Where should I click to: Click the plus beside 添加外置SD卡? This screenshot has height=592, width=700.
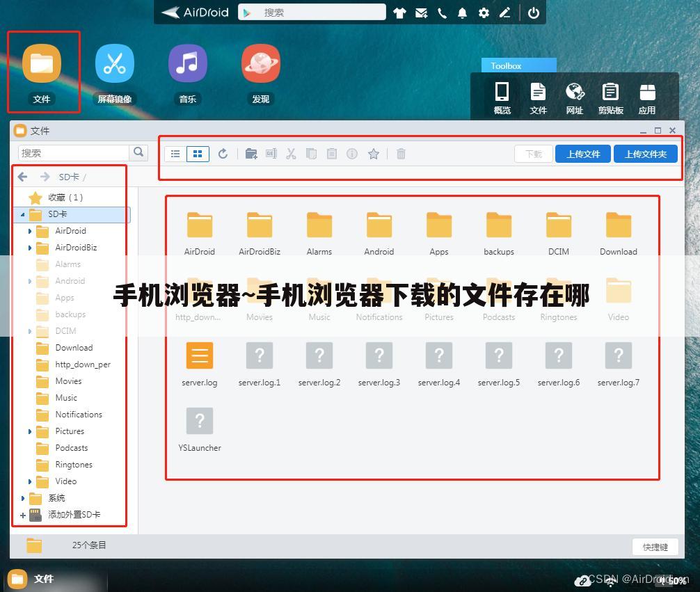22,515
